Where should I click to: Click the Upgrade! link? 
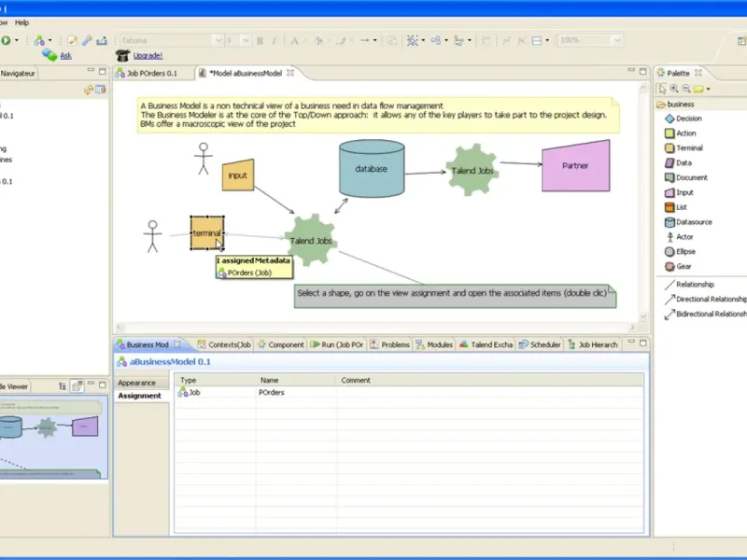coord(148,56)
